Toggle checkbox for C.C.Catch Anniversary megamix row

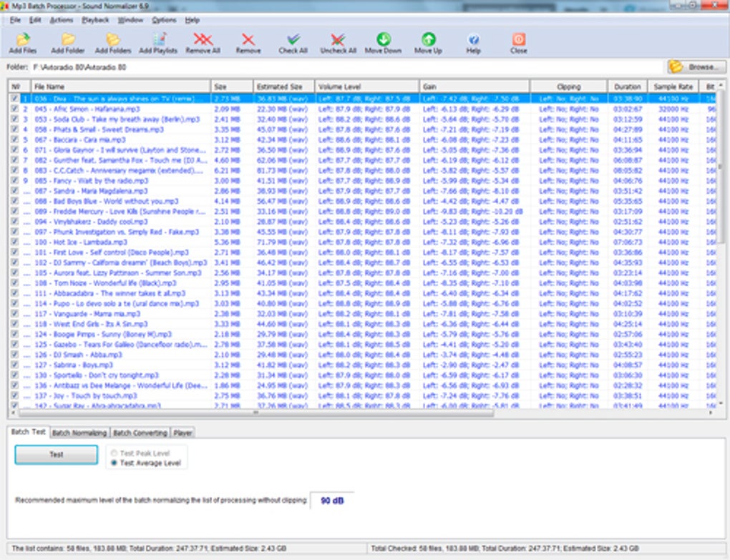click(x=14, y=170)
